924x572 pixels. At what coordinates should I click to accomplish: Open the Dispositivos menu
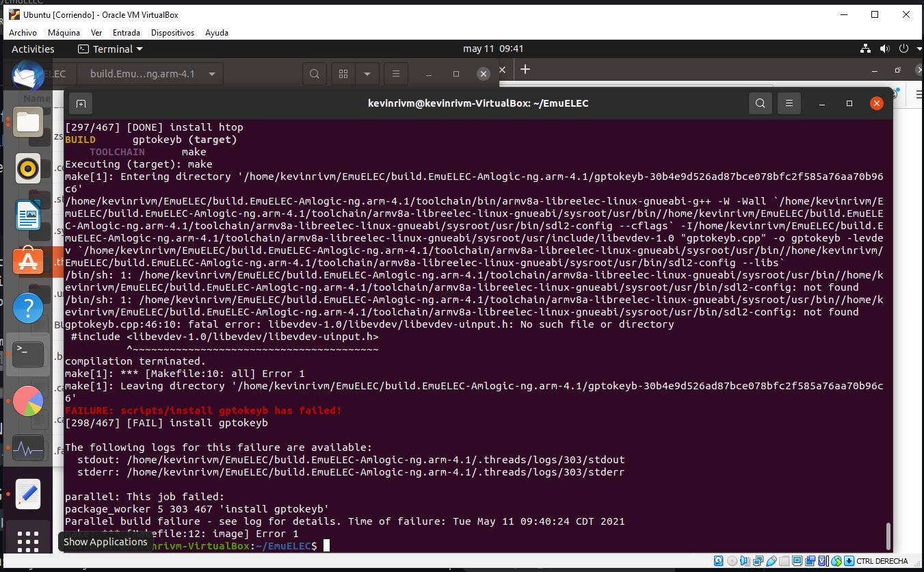tap(173, 32)
